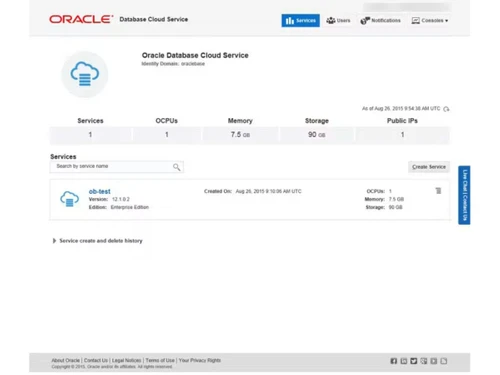The height and width of the screenshot is (375, 500).
Task: Click the 'Identity Domain: oraclebase' text
Action: coord(173,64)
